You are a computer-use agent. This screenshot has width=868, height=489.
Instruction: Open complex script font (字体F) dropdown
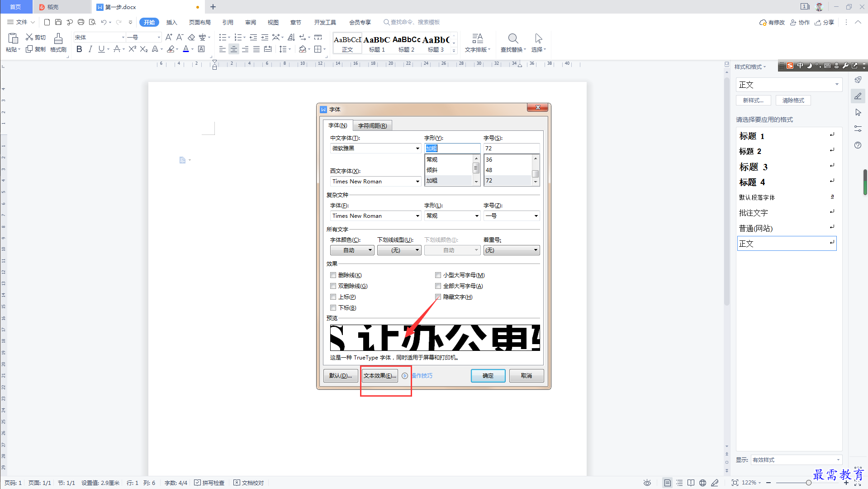[417, 216]
